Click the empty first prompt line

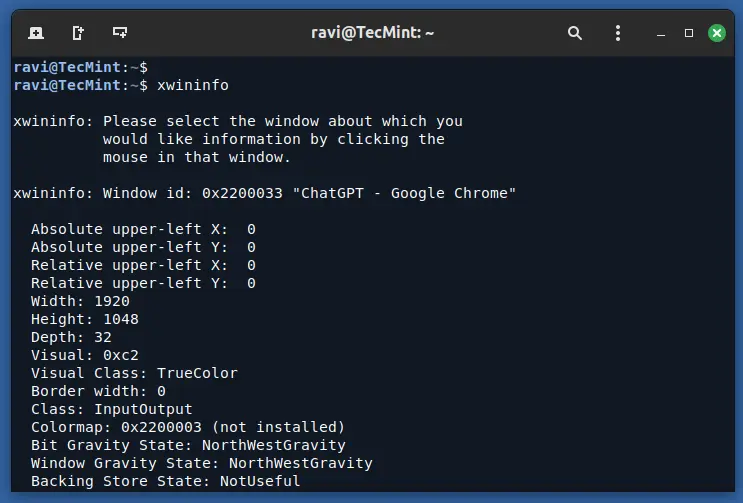click(x=80, y=67)
